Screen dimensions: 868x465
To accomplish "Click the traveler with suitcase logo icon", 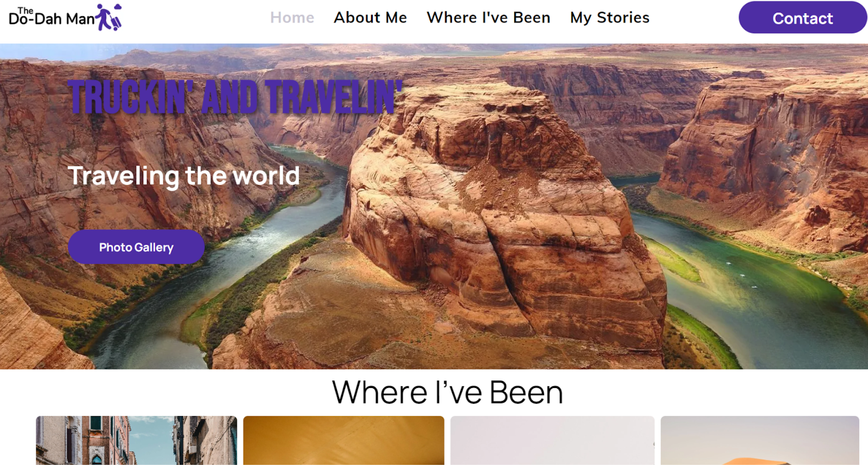I will (108, 17).
